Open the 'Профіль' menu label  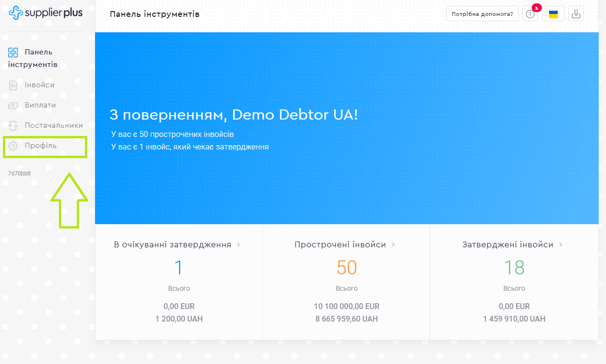pyautogui.click(x=41, y=146)
